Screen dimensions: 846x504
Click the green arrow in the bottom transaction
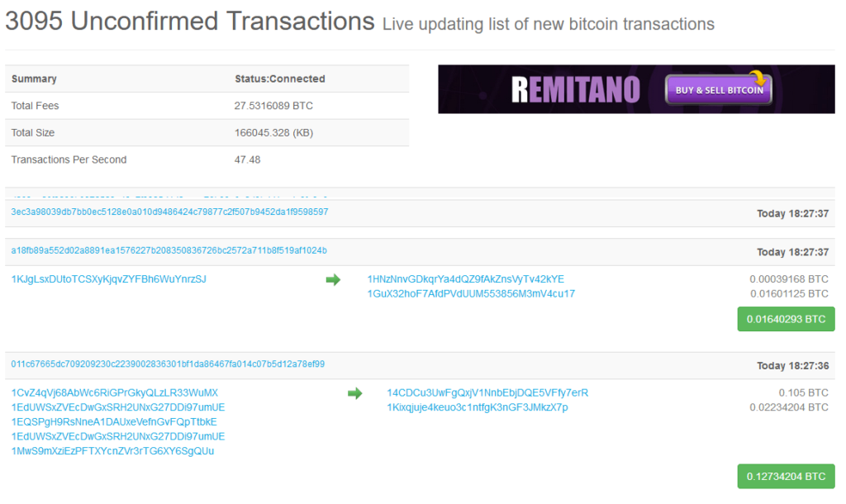[354, 394]
